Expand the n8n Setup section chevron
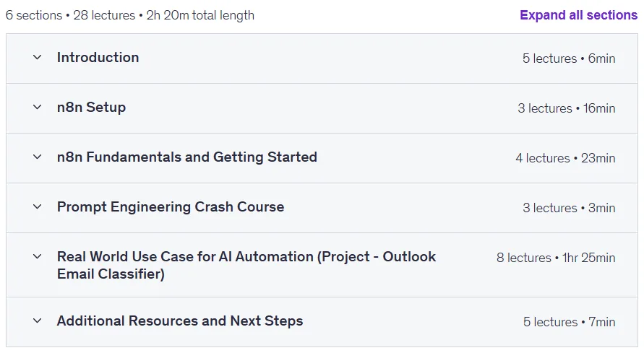The width and height of the screenshot is (644, 353). click(38, 108)
